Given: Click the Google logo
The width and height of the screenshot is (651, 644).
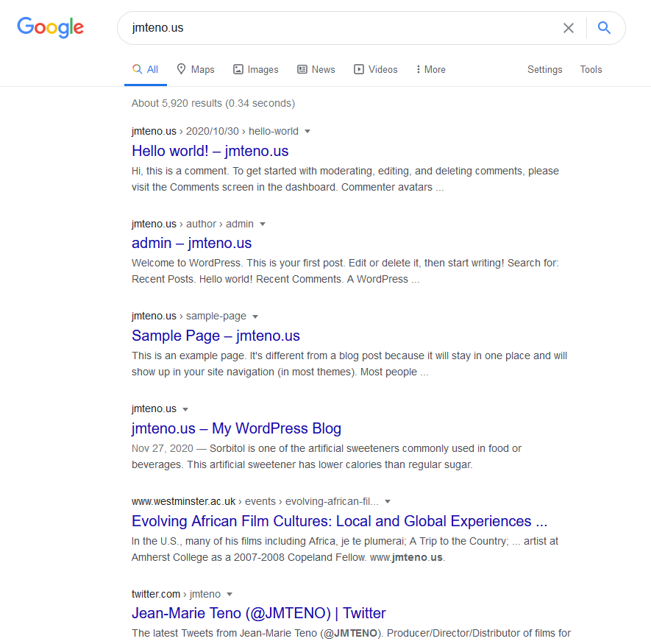Looking at the screenshot, I should (50, 27).
